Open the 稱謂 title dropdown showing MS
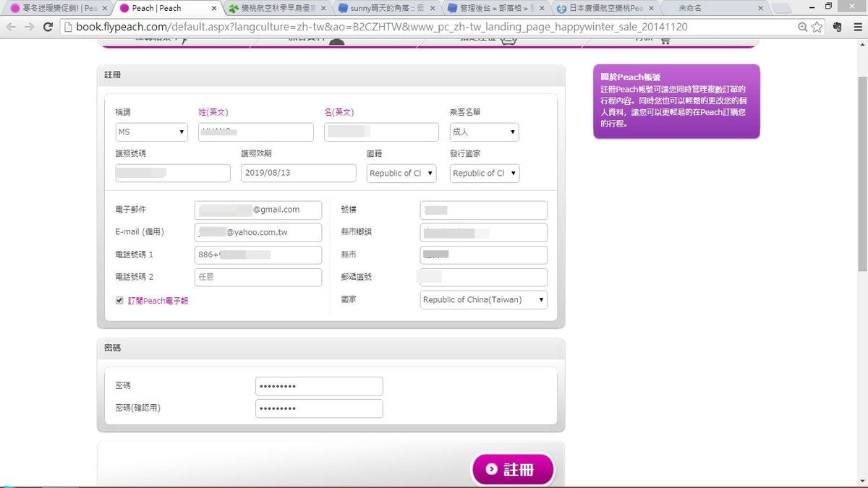This screenshot has height=488, width=868. point(151,132)
